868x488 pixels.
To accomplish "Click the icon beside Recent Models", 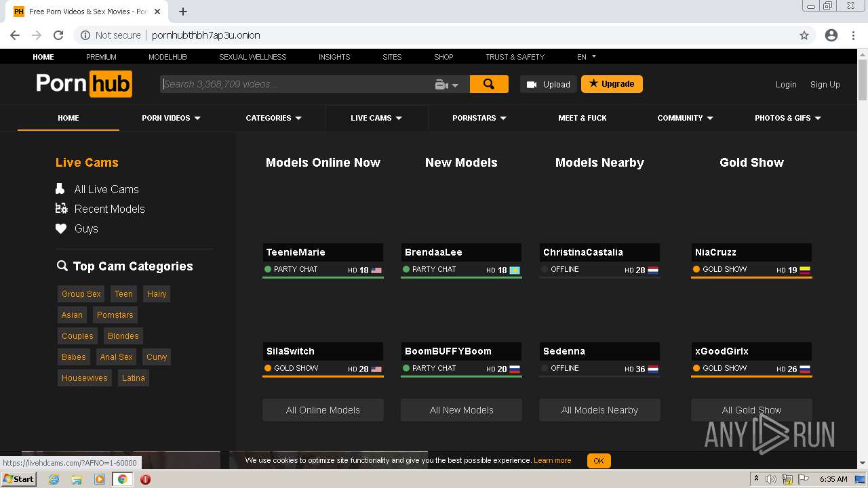I will 61,209.
